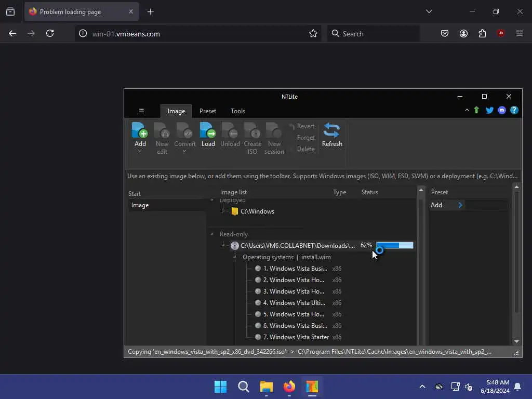Click Firefox back arrow

point(12,33)
